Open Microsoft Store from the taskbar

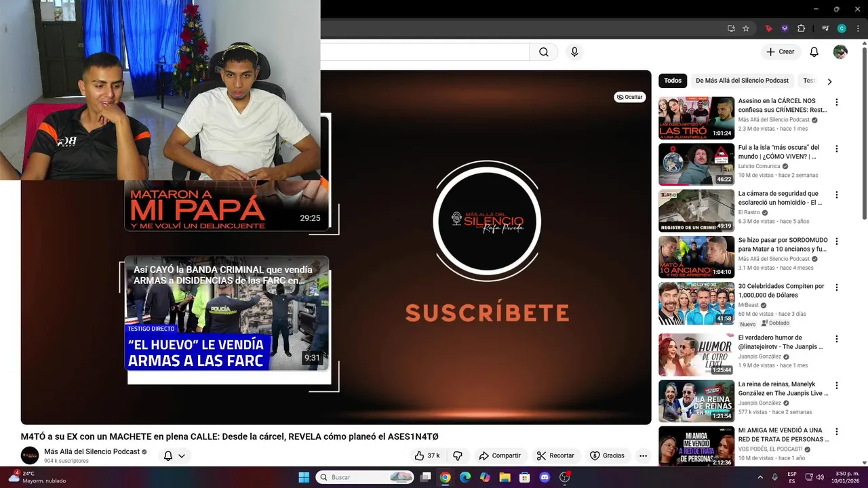[524, 477]
